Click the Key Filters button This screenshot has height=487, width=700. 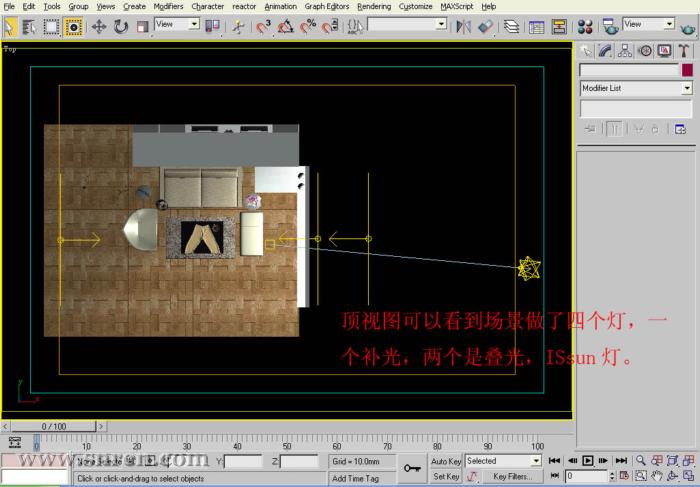click(513, 477)
